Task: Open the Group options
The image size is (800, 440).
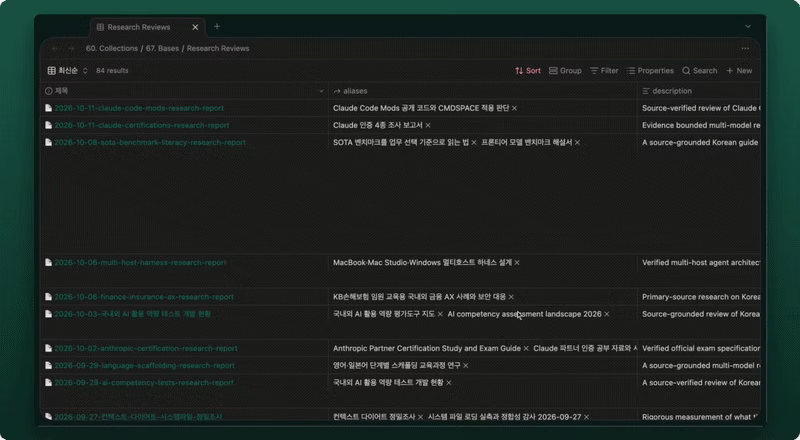Action: (x=565, y=71)
